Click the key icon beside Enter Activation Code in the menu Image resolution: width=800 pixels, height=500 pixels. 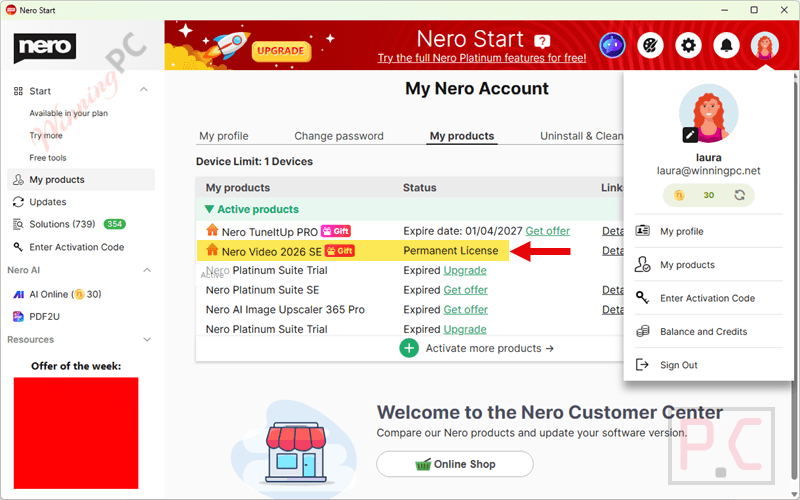[642, 297]
